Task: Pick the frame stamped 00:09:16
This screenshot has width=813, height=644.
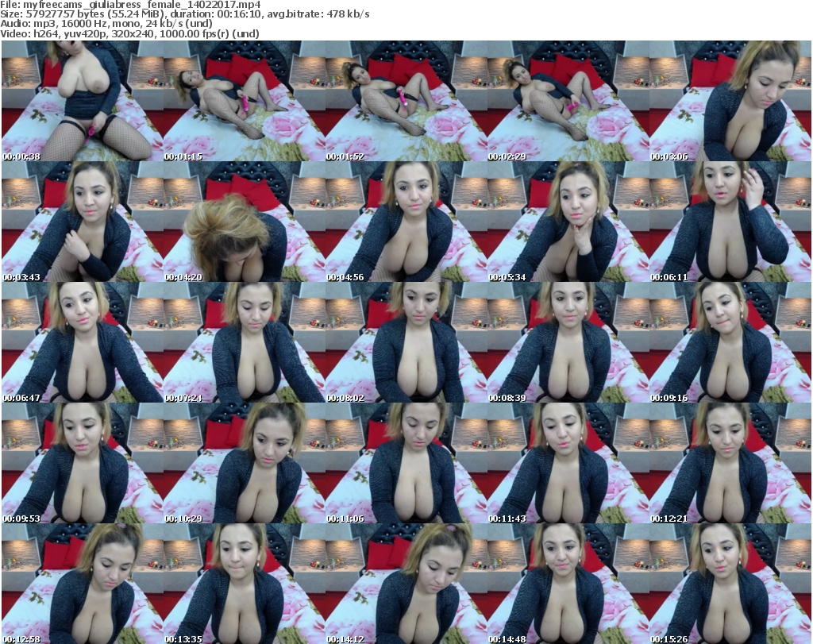Action: coord(730,342)
